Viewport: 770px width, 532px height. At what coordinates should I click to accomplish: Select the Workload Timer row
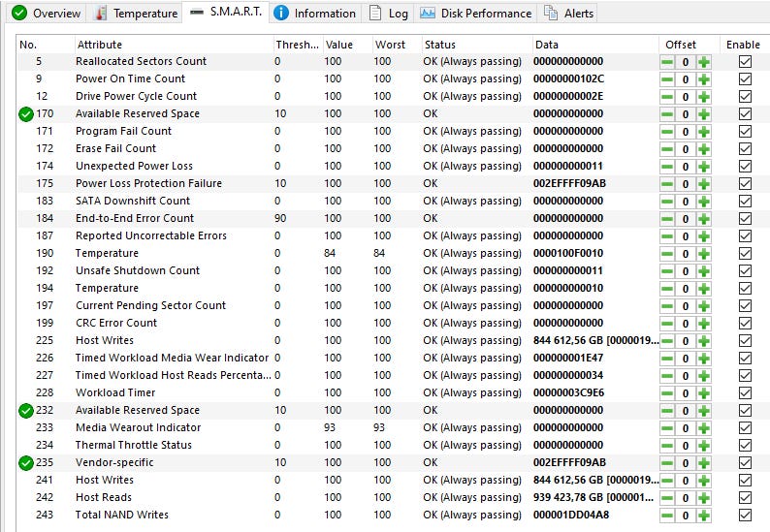393,392
